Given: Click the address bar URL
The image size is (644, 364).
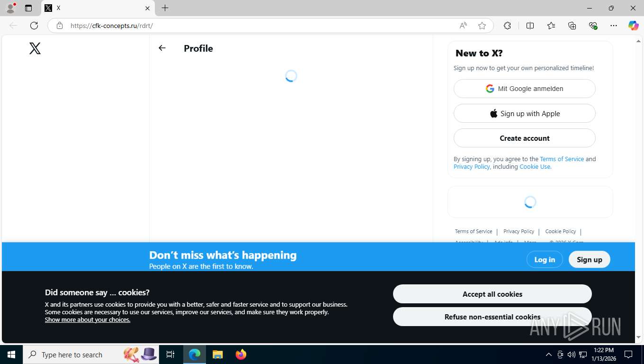Looking at the screenshot, I should [112, 26].
